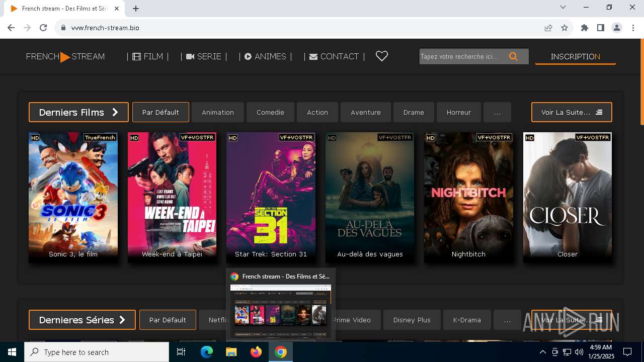Filter films by Horreur
The image size is (644, 362).
[459, 112]
